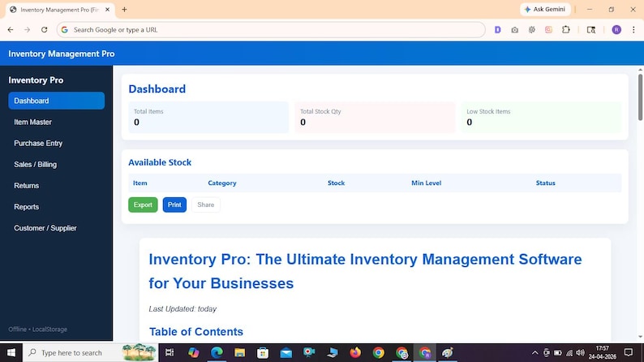644x362 pixels.
Task: Open the paint palette app on the taskbar
Action: [x=448, y=352]
